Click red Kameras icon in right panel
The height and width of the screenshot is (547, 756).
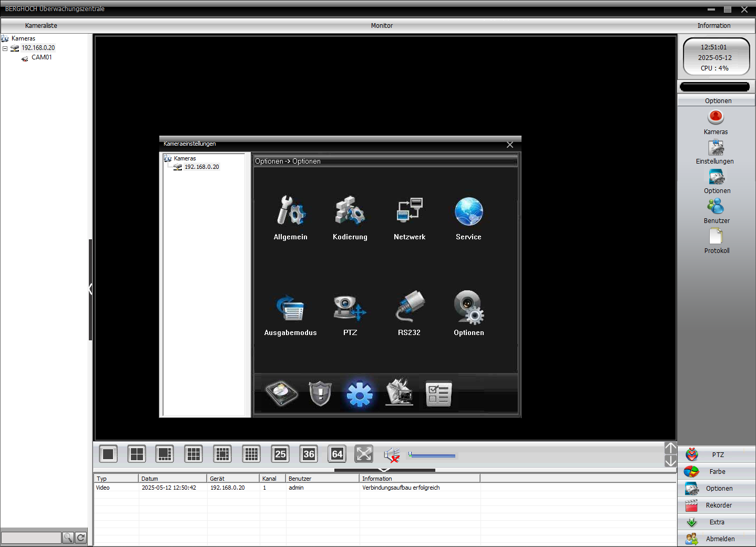point(716,117)
